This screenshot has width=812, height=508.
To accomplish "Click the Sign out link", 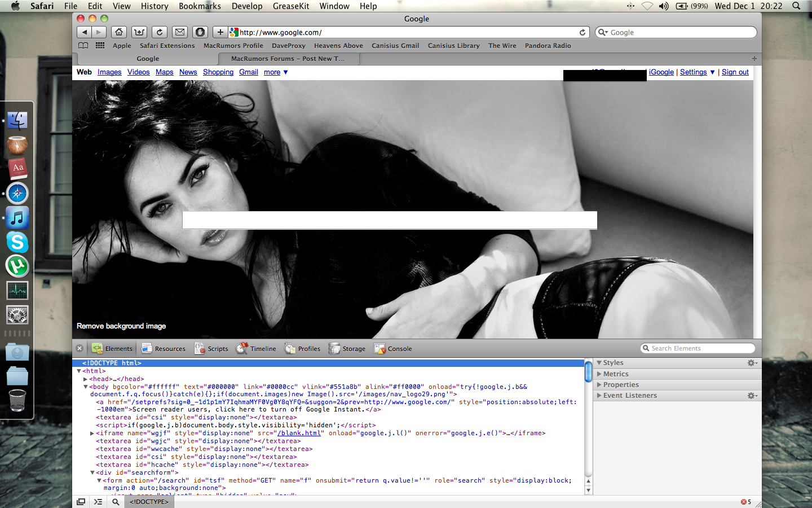I will [735, 72].
